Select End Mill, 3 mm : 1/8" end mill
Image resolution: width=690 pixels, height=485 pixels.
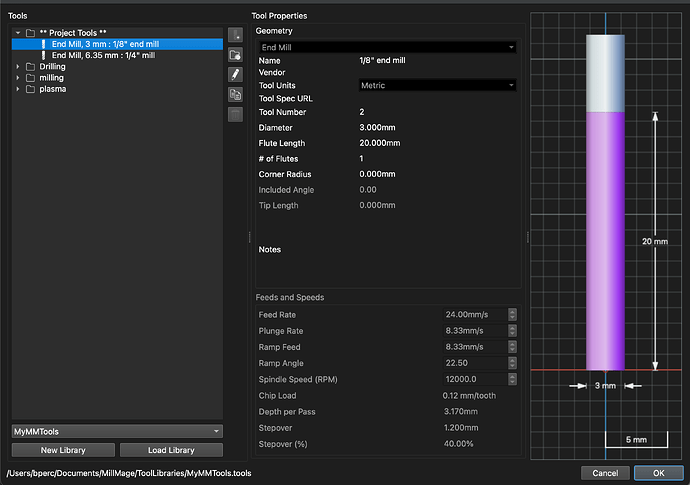pyautogui.click(x=117, y=44)
